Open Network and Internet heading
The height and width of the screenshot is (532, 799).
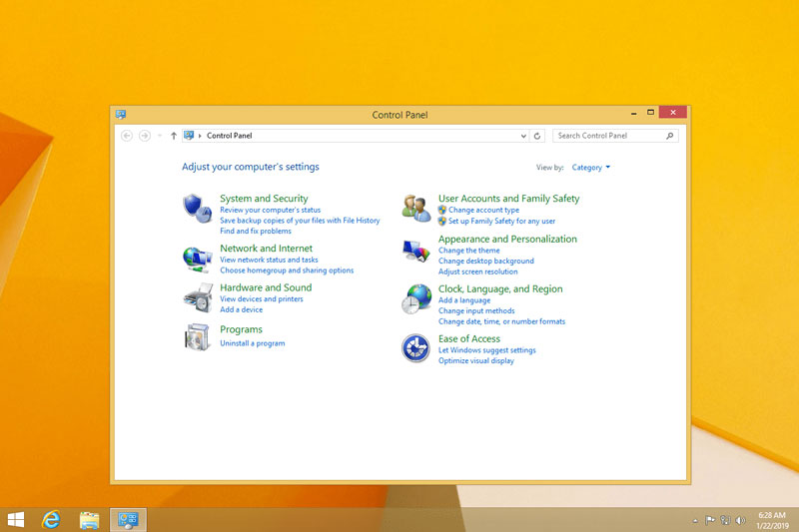click(266, 249)
